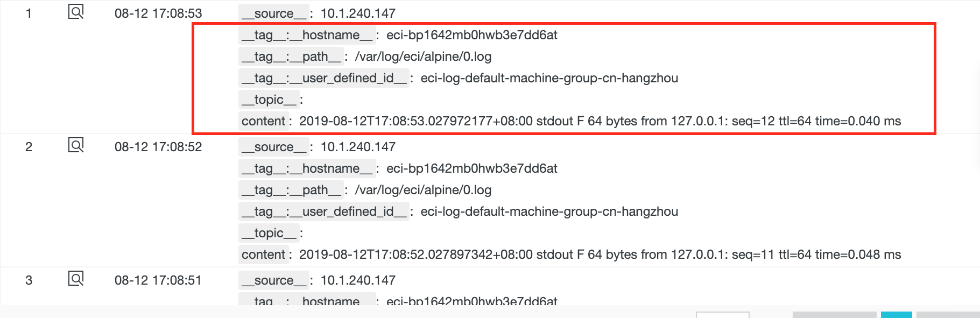Click machine group value in entry 2
This screenshot has width=980, height=318.
coord(549,211)
